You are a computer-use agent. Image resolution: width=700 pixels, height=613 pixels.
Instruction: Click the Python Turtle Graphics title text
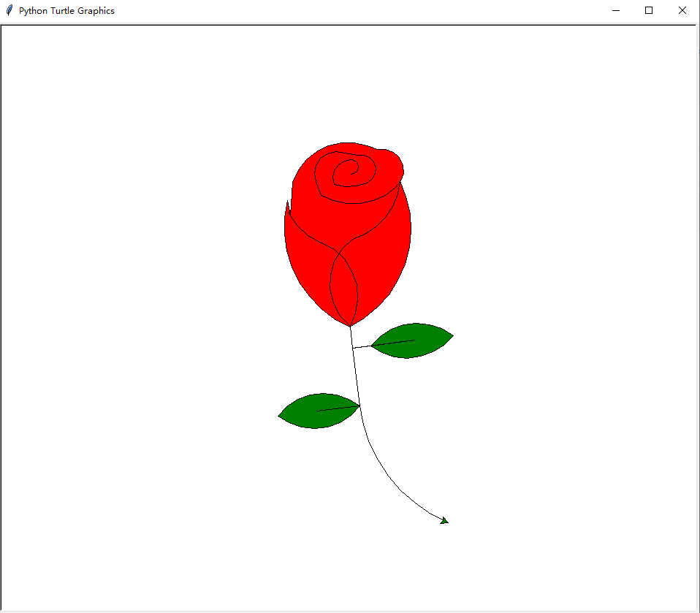pos(66,11)
